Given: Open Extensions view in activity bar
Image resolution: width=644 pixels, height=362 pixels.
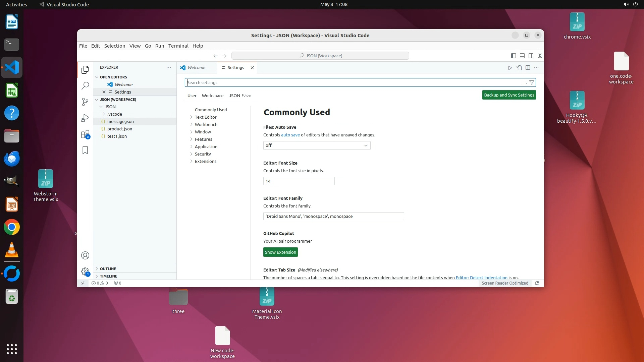Looking at the screenshot, I should tap(85, 134).
